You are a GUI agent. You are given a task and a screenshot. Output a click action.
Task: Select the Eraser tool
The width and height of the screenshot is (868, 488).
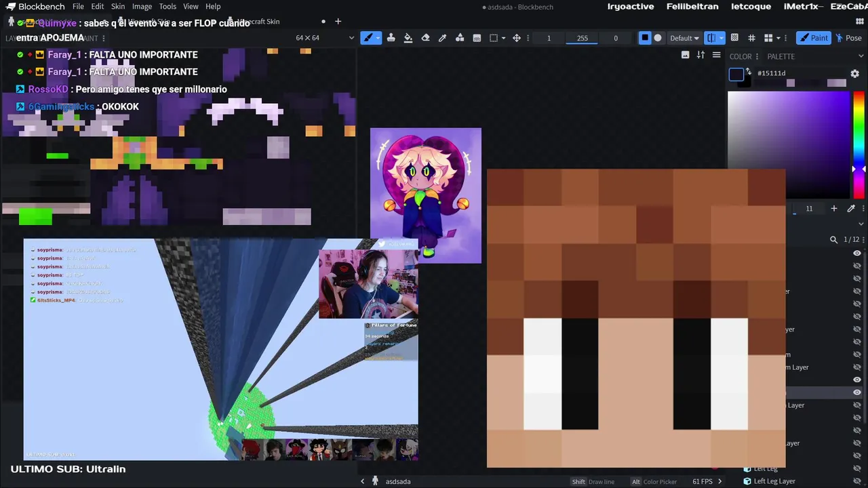pyautogui.click(x=425, y=38)
